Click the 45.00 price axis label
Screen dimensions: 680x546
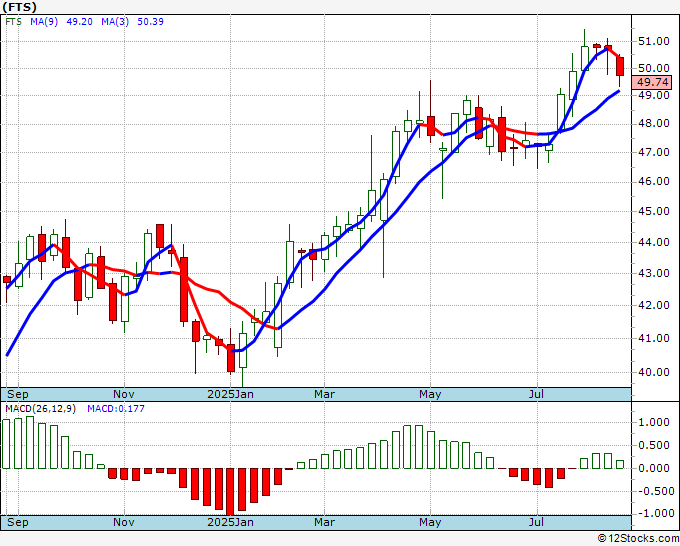coord(654,211)
